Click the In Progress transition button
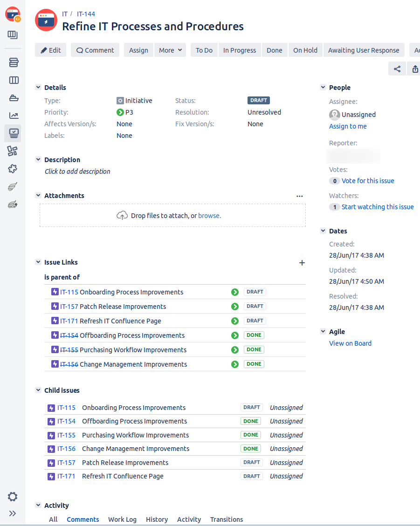This screenshot has height=526, width=420. point(239,50)
